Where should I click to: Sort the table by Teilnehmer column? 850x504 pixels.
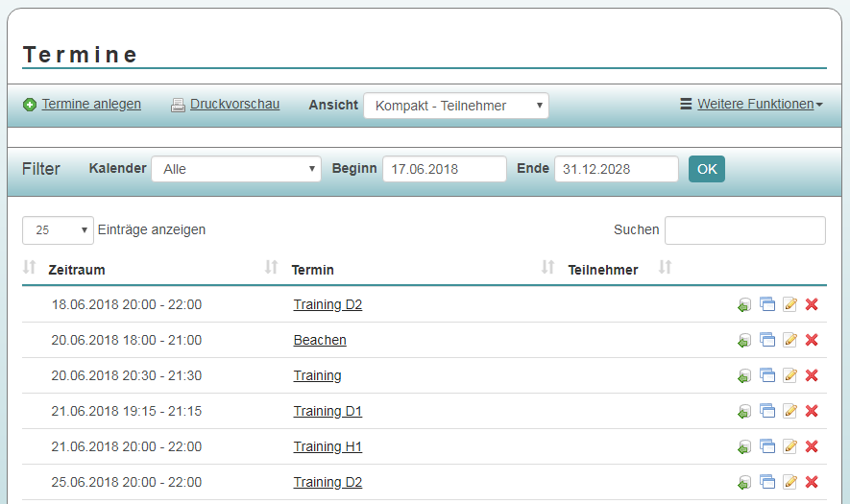[x=603, y=270]
